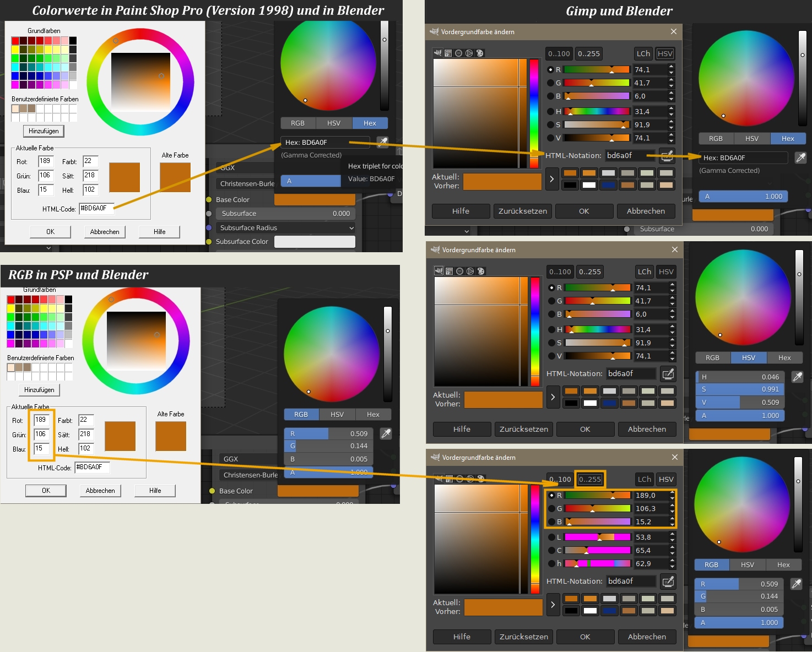The width and height of the screenshot is (812, 652).
Task: Select the V channel radio in middle GIMP dialog
Action: tap(551, 356)
